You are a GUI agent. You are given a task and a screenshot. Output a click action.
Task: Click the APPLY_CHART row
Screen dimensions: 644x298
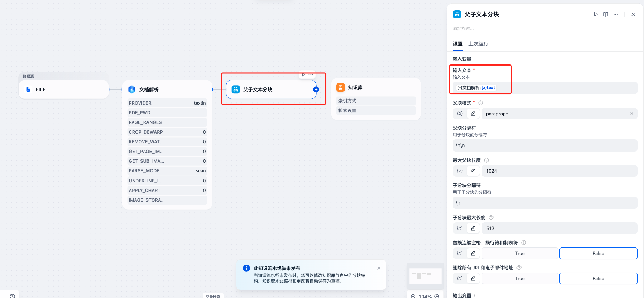(x=167, y=190)
